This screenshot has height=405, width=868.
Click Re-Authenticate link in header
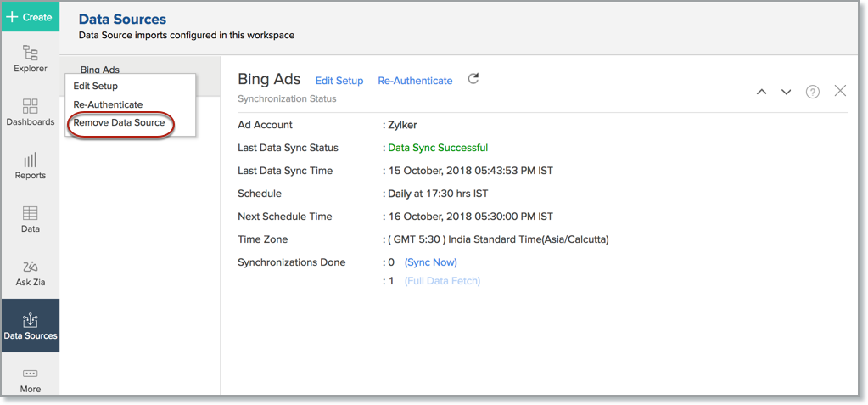point(415,81)
